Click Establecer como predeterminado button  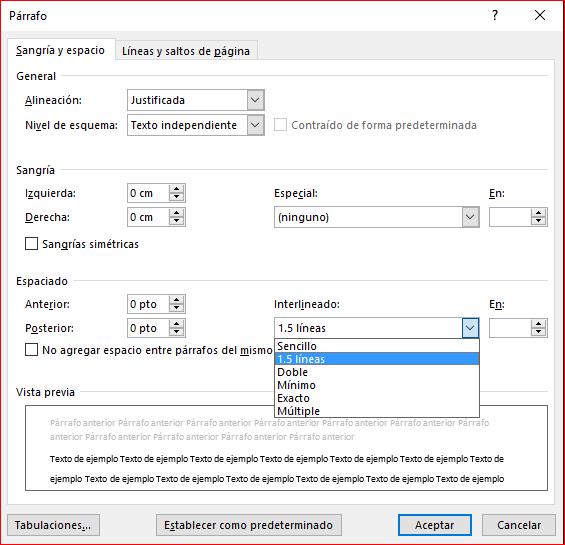coord(249,525)
